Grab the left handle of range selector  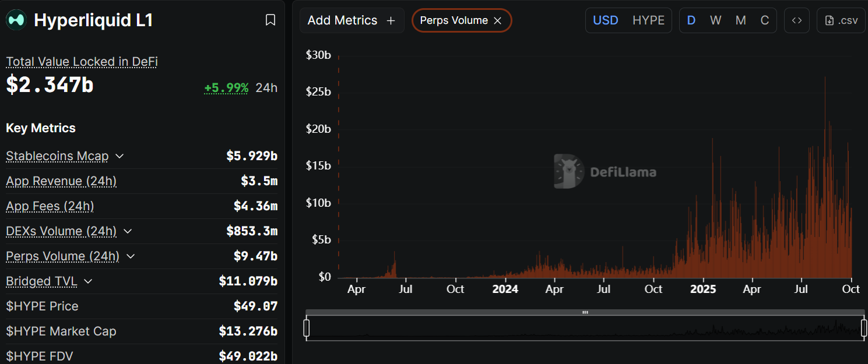pos(307,328)
